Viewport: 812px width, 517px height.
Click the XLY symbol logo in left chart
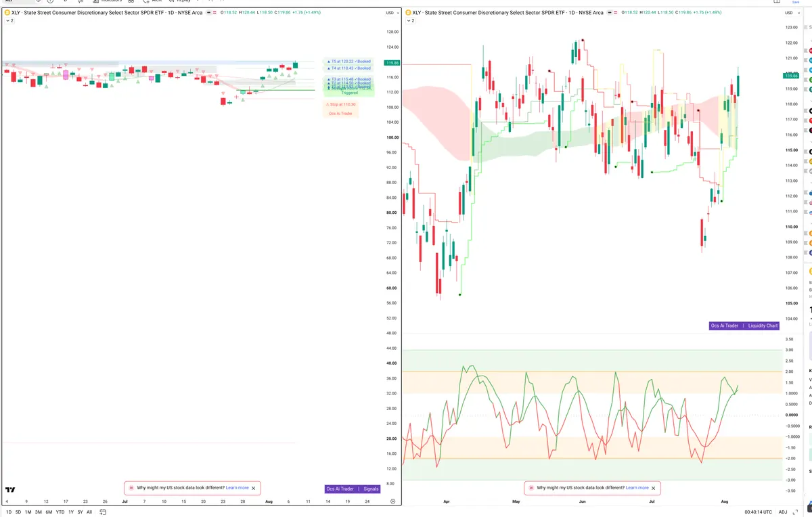tap(7, 13)
